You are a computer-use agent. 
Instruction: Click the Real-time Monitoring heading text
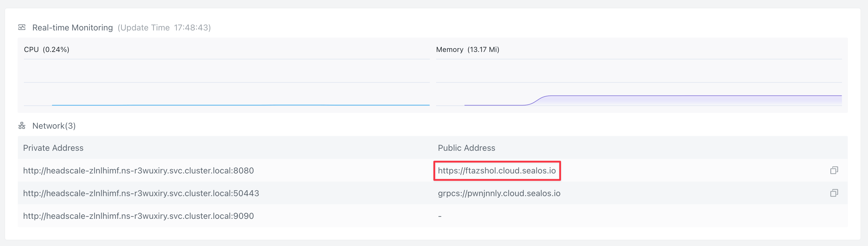click(x=72, y=27)
